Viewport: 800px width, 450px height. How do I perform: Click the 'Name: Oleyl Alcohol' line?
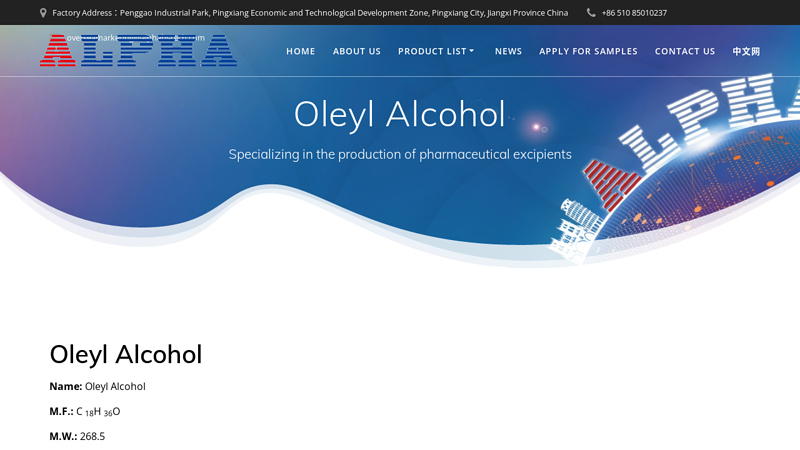pos(97,387)
